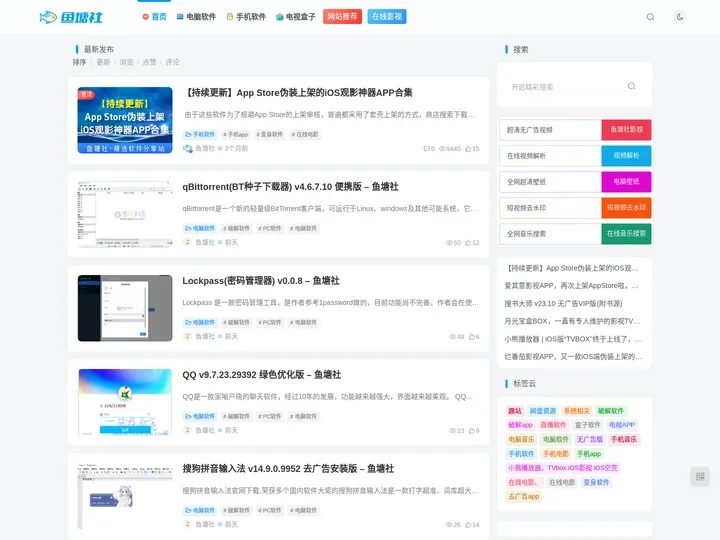Open sidebar link 烂番茄影视APP
This screenshot has width=720, height=540.
click(x=573, y=356)
